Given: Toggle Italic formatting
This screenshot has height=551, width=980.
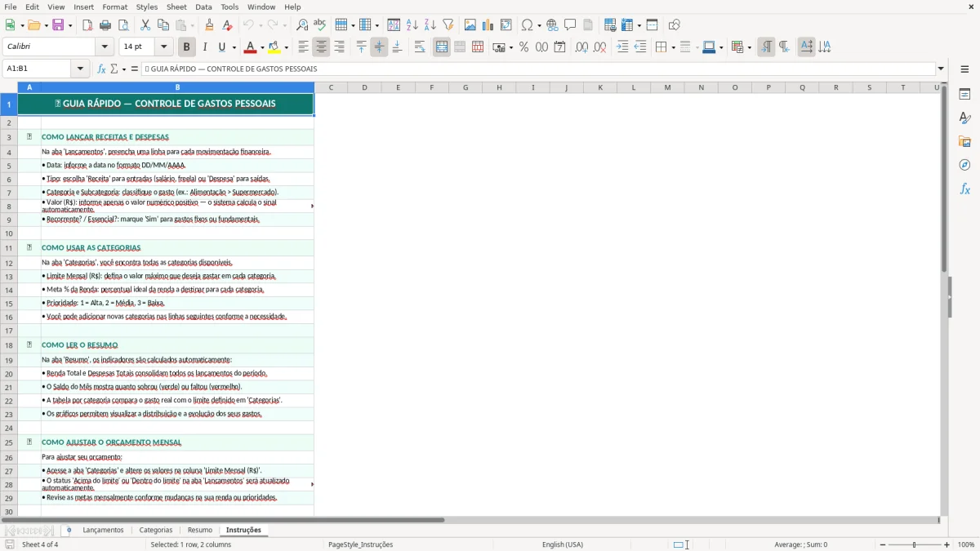Looking at the screenshot, I should (x=204, y=47).
